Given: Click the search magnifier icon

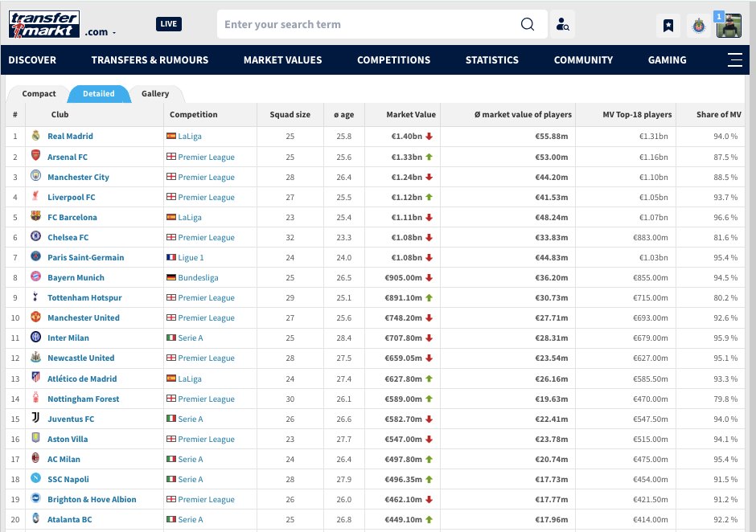Looking at the screenshot, I should (528, 24).
